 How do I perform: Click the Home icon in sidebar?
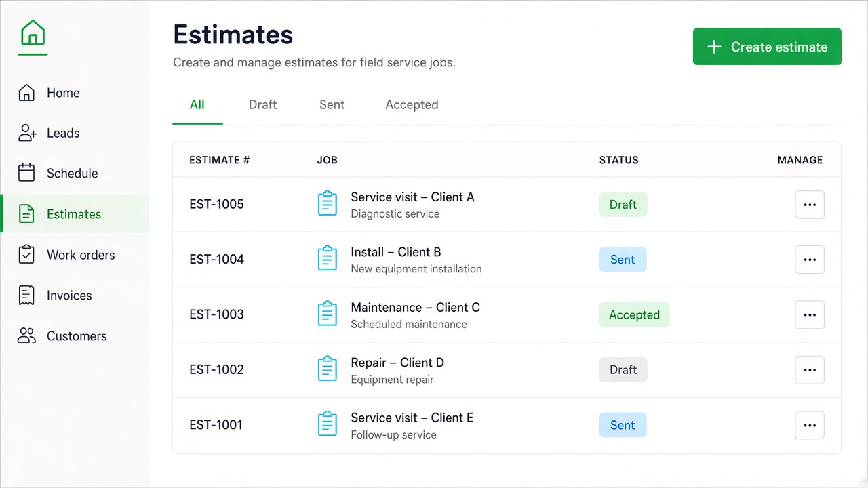coord(26,93)
